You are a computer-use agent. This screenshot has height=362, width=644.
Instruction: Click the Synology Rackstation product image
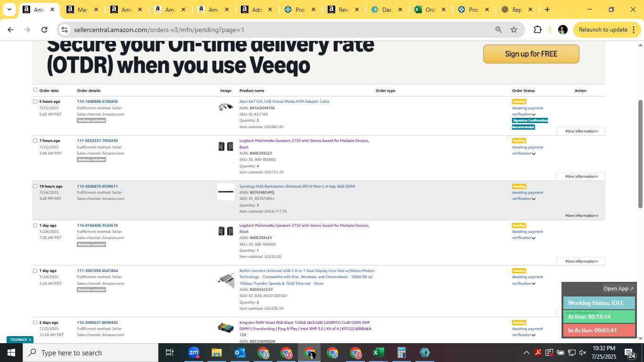tap(226, 192)
